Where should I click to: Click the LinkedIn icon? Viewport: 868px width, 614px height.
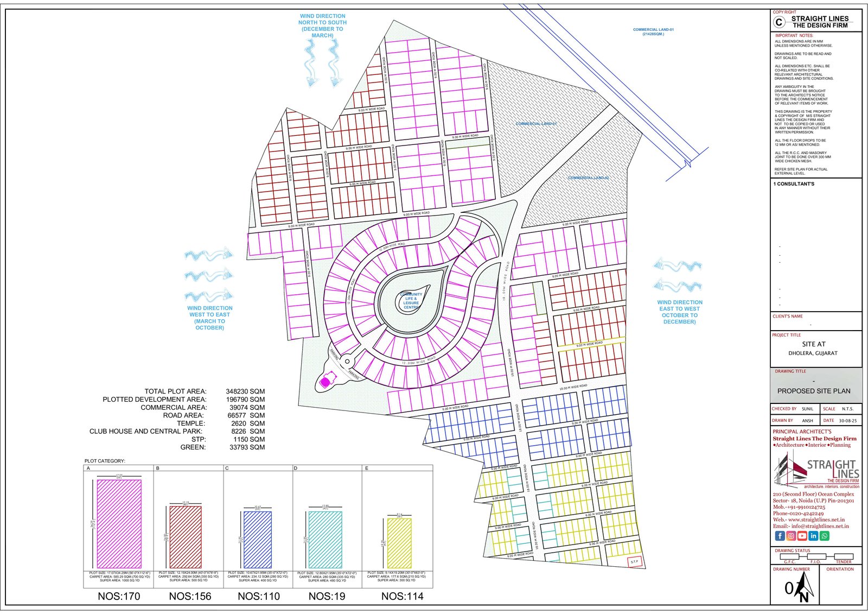pos(813,536)
